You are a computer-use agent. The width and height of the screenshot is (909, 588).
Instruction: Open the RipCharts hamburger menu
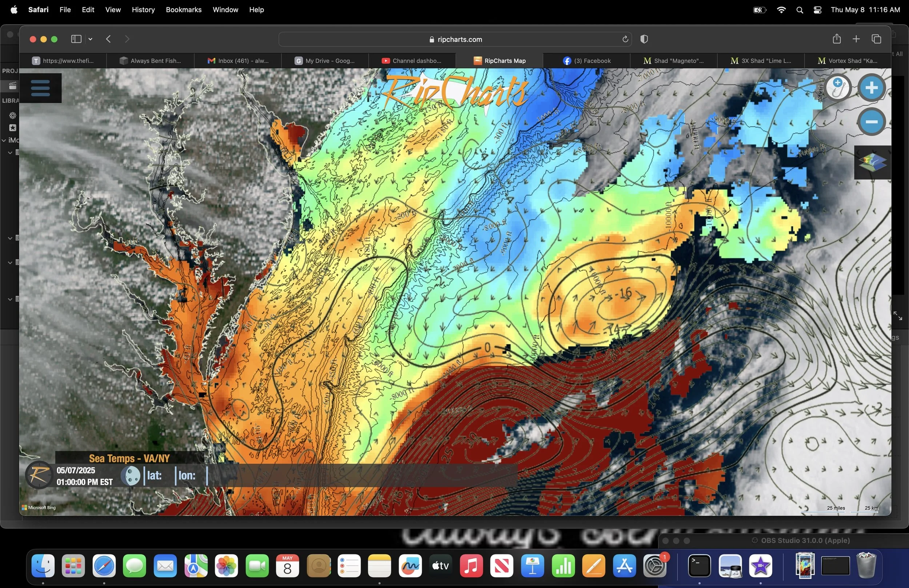[x=40, y=88]
